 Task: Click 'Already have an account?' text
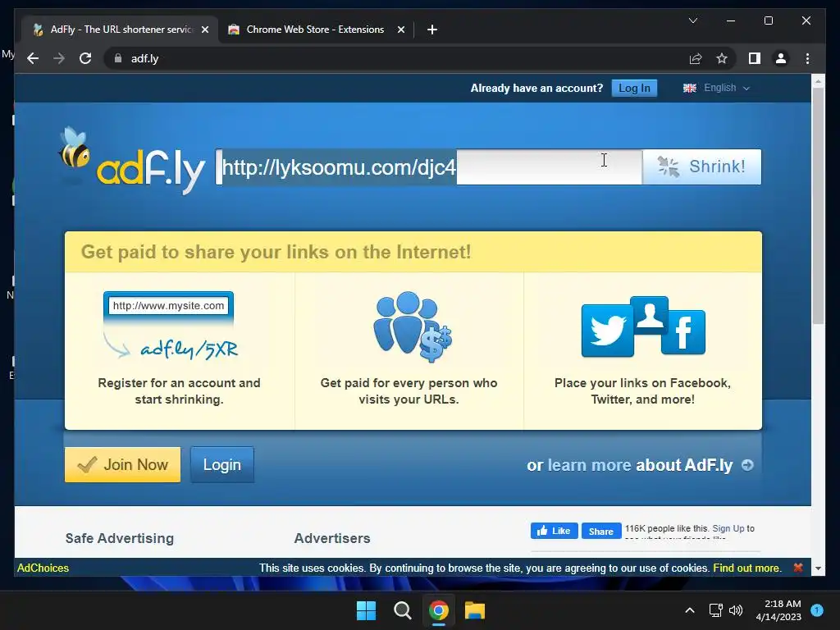point(536,88)
